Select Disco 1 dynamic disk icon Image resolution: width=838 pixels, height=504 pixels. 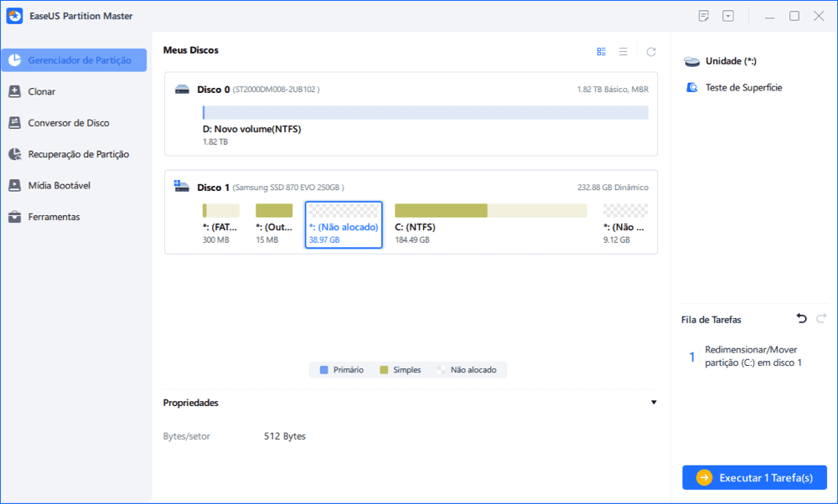click(x=182, y=187)
